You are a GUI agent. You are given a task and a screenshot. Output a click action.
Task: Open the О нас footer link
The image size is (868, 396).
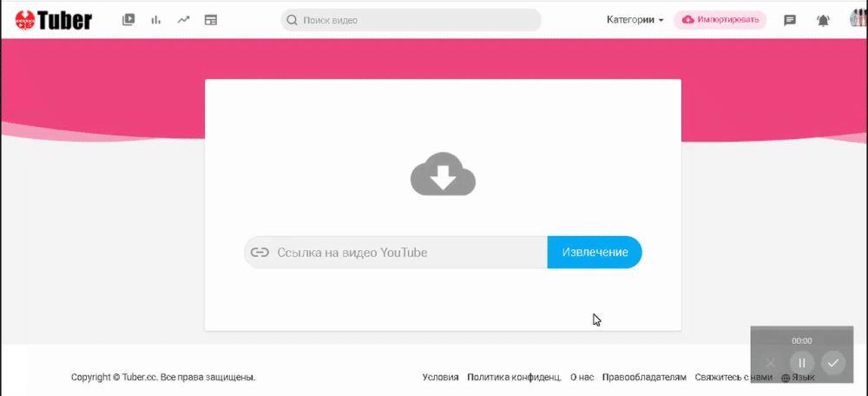[x=582, y=377]
